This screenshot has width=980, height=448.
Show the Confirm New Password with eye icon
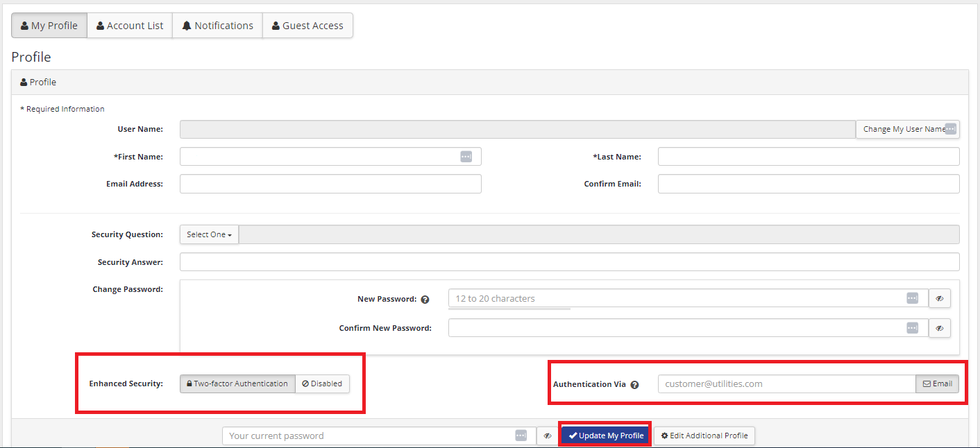939,328
